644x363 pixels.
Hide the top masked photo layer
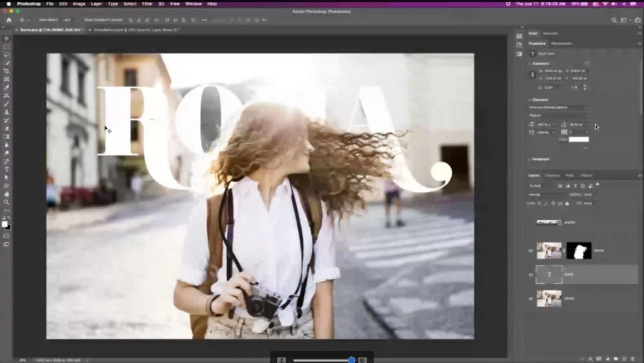(530, 251)
